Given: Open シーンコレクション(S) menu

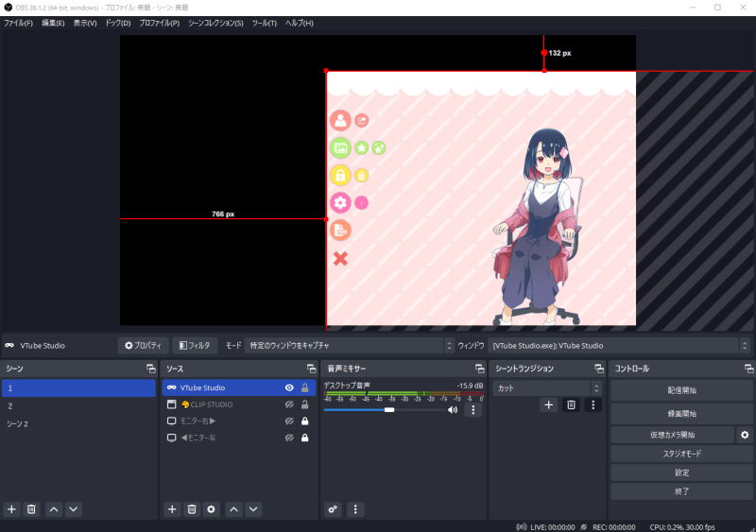Looking at the screenshot, I should (215, 24).
